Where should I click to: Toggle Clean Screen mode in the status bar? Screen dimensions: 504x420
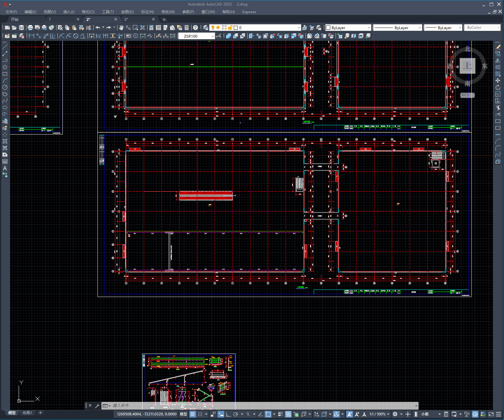click(491, 414)
